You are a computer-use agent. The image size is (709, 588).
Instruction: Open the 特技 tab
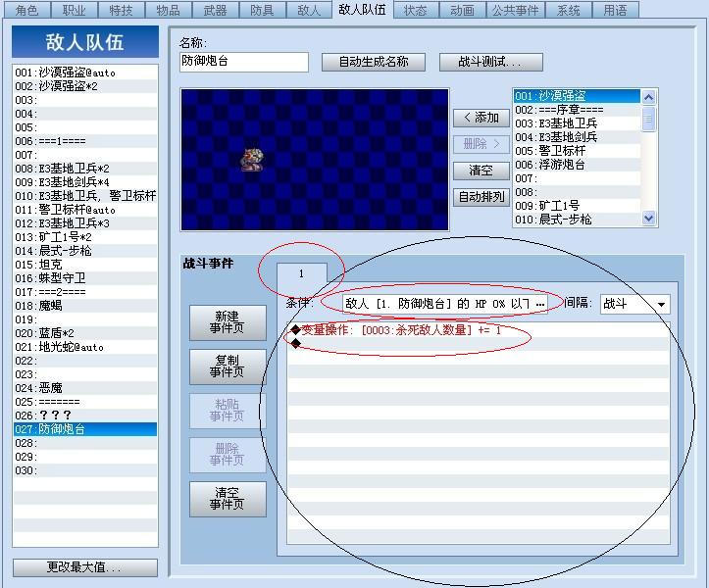(122, 10)
